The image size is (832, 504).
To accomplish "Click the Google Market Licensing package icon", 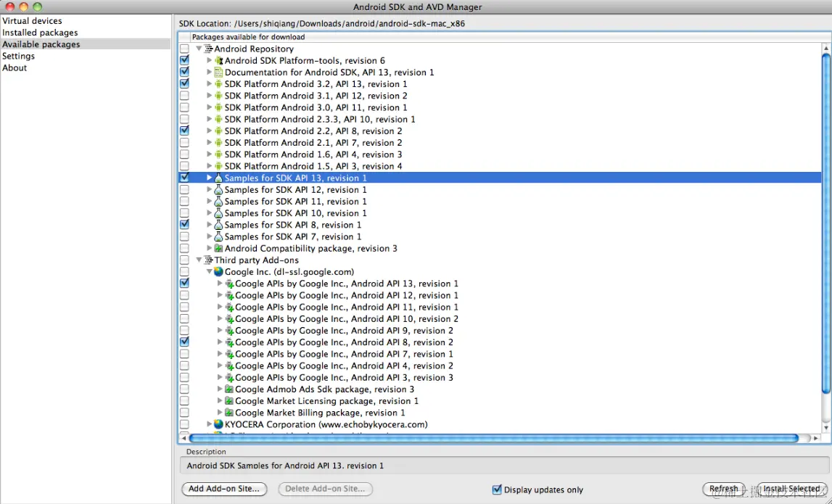I will [229, 401].
